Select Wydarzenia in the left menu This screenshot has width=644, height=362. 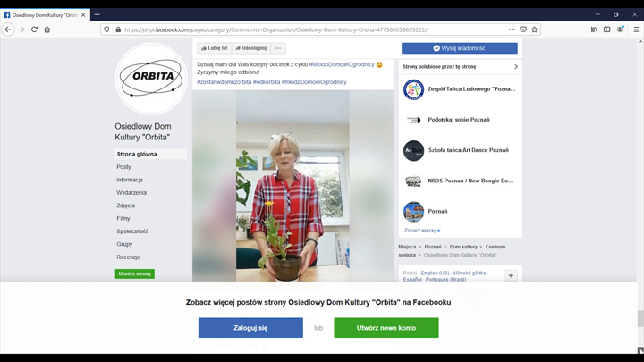(131, 192)
